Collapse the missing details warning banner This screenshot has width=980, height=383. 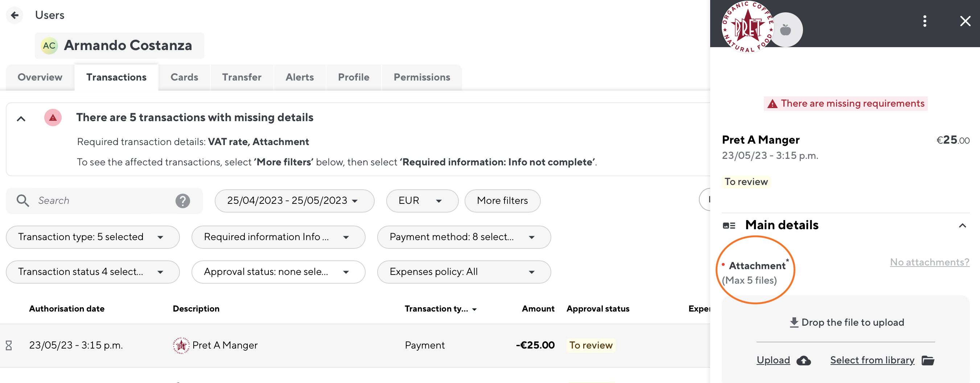pos(21,118)
